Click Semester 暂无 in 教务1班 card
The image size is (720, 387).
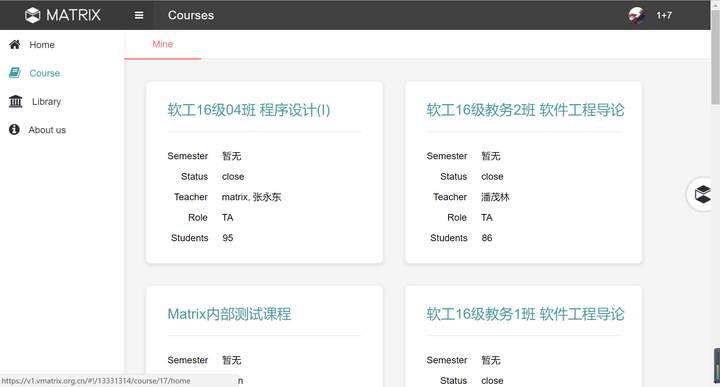pyautogui.click(x=491, y=360)
